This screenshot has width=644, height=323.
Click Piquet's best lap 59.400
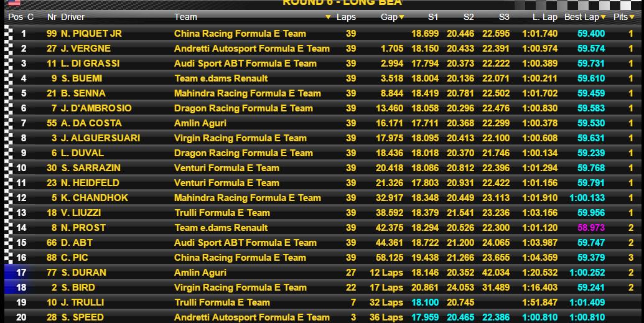click(x=591, y=34)
